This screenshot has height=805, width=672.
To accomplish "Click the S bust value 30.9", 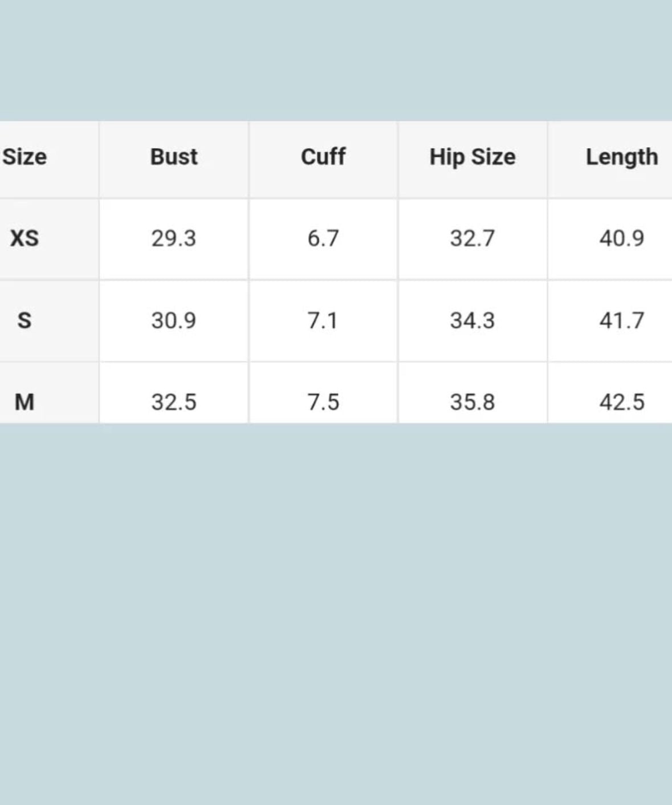I will [174, 320].
